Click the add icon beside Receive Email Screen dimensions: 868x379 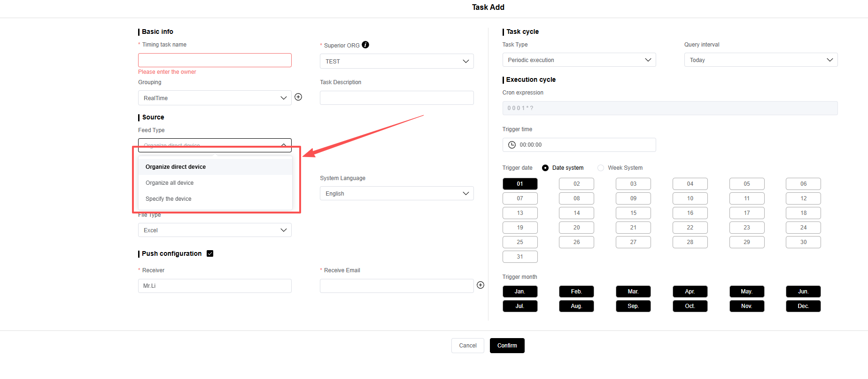[480, 285]
